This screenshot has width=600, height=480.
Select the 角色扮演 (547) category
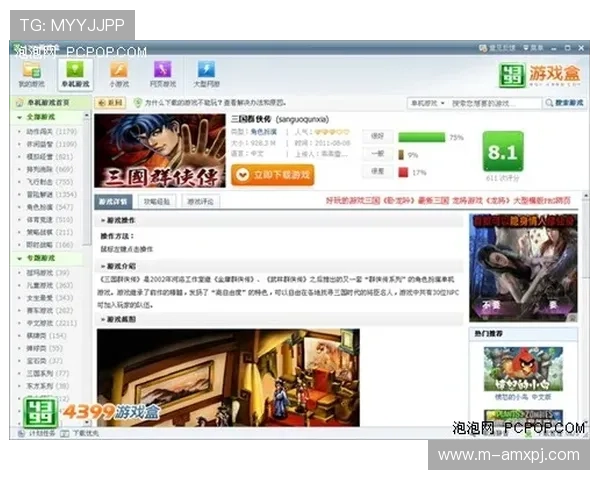49,207
